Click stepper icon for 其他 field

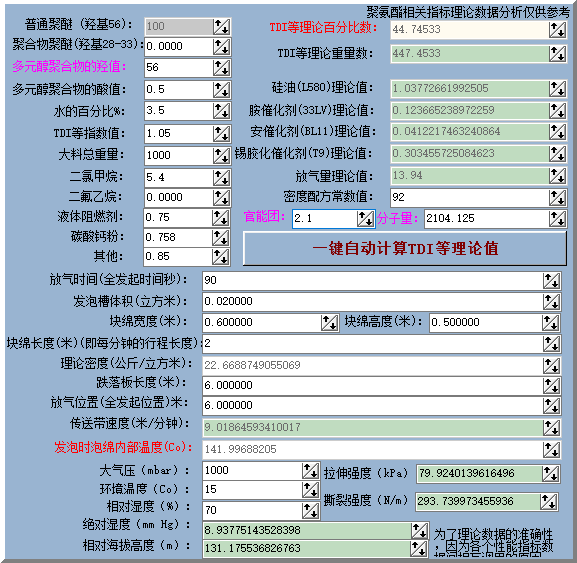tap(221, 256)
